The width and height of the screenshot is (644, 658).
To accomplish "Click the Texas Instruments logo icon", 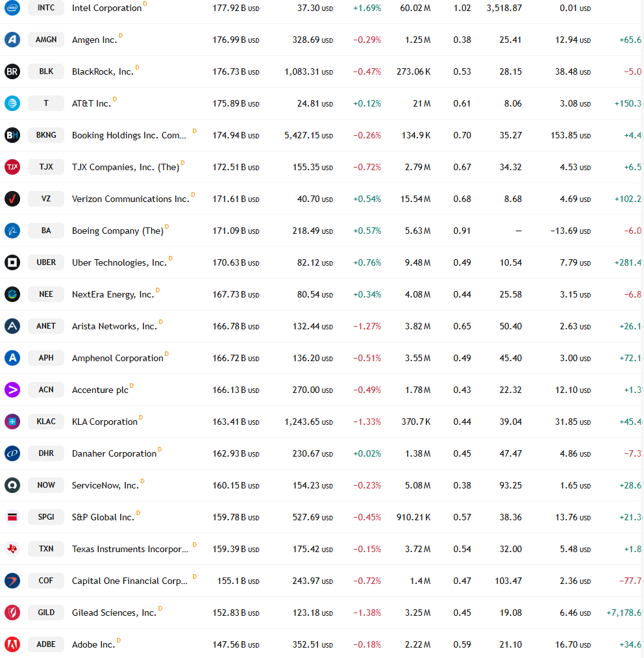I will (x=12, y=548).
